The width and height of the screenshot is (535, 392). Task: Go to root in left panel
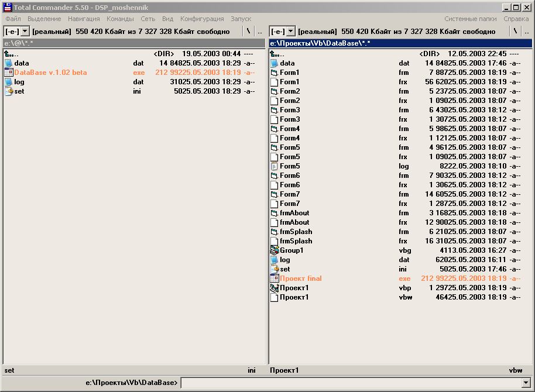(248, 32)
